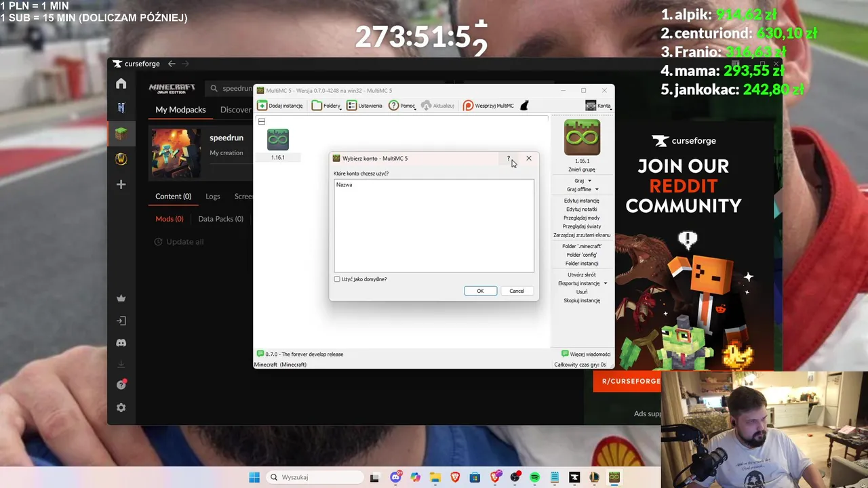Select Minecraft game icon in CurseForge sidebar
This screenshot has height=488, width=868.
coord(121,133)
